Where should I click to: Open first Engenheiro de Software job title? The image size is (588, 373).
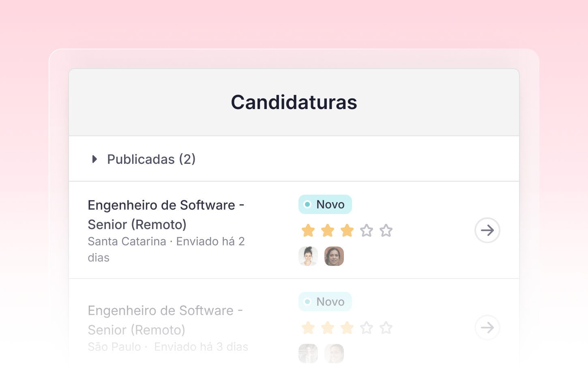click(165, 214)
